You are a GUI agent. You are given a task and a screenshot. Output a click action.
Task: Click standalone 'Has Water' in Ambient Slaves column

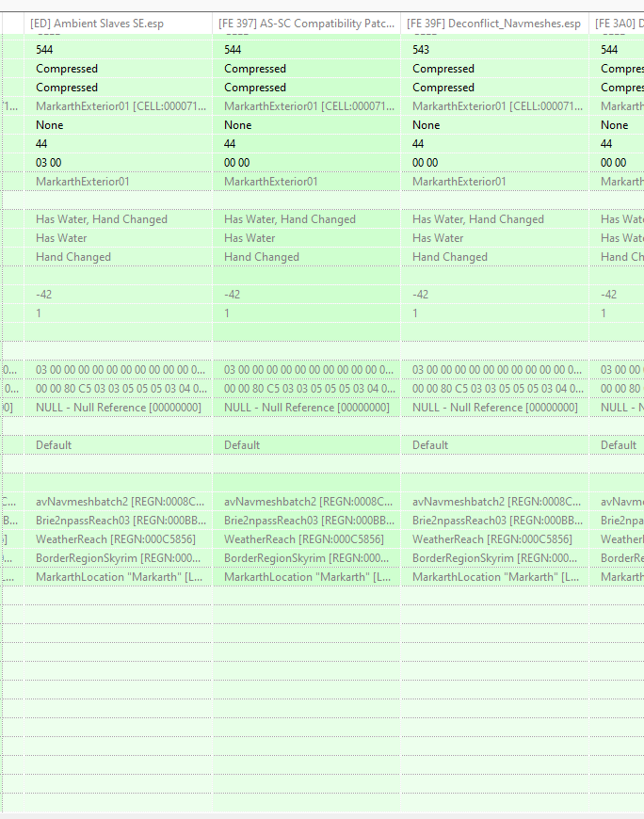click(61, 238)
